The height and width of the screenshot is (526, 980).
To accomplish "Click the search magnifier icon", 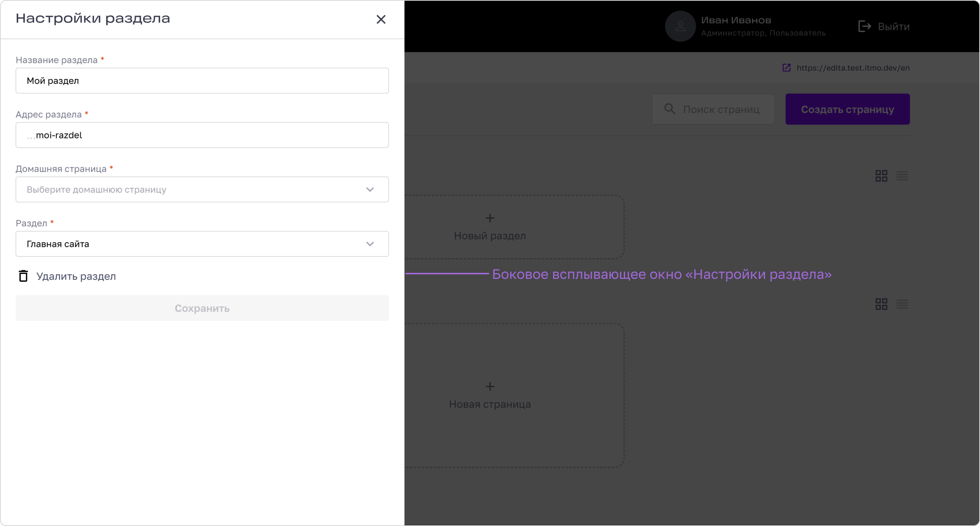I will [x=670, y=109].
